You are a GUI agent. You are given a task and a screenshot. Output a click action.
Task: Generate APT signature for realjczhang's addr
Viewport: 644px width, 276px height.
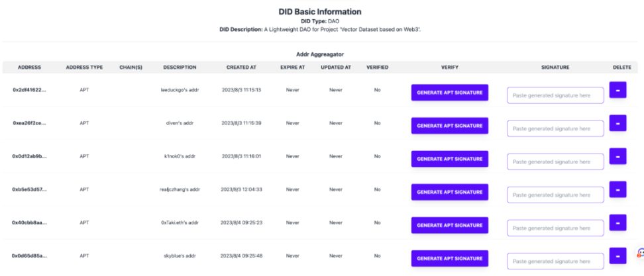[x=449, y=192]
